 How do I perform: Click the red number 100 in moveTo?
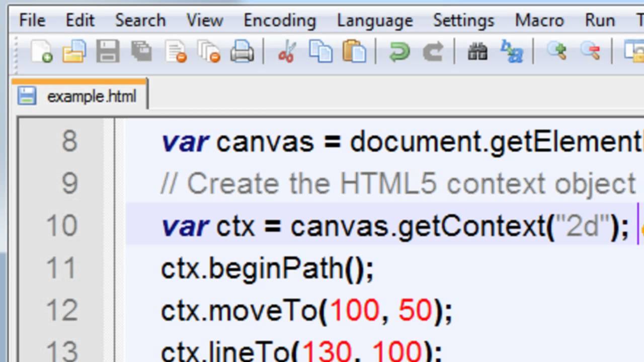[354, 311]
